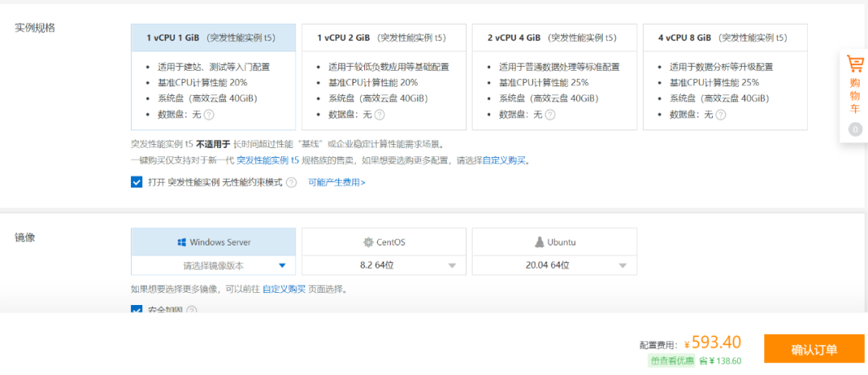Click the 查看优惠 discount button
Image resolution: width=868 pixels, height=375 pixels.
pos(672,361)
